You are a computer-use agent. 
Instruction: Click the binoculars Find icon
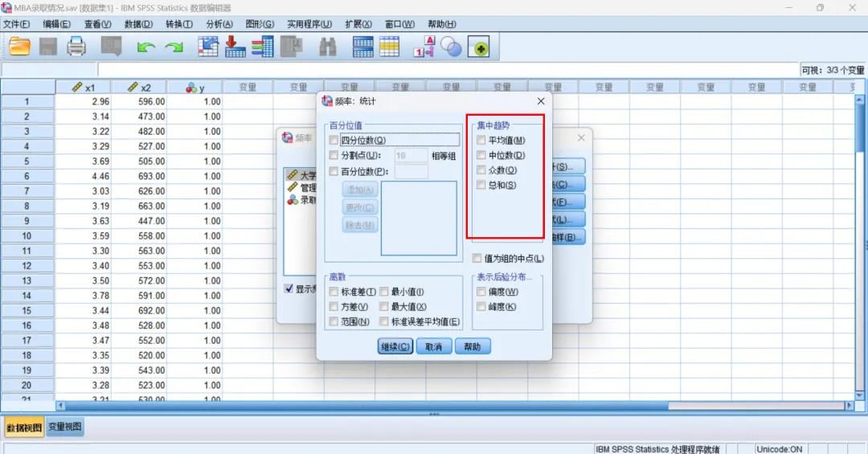click(328, 47)
